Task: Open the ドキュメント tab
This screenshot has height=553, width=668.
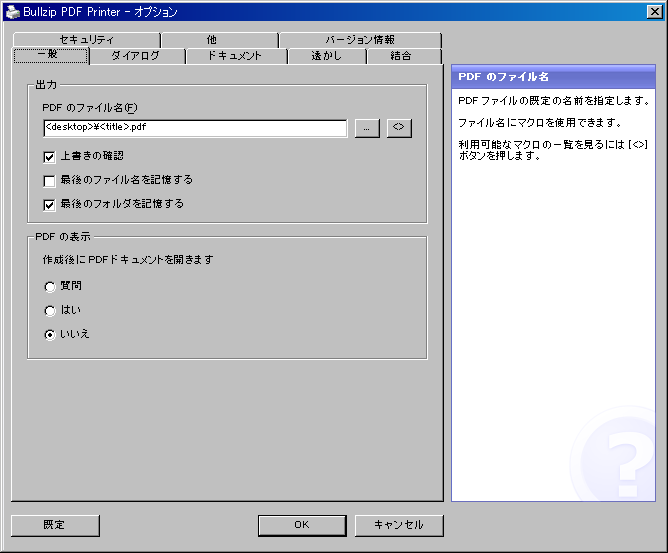Action: coord(235,56)
